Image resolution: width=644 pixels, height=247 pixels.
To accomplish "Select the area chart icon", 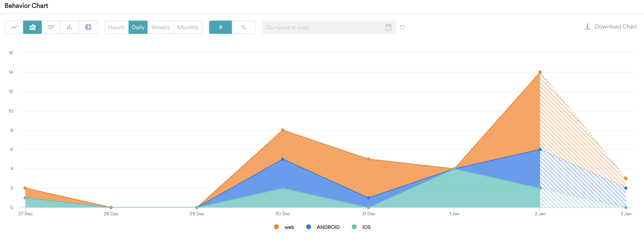I will click(33, 27).
